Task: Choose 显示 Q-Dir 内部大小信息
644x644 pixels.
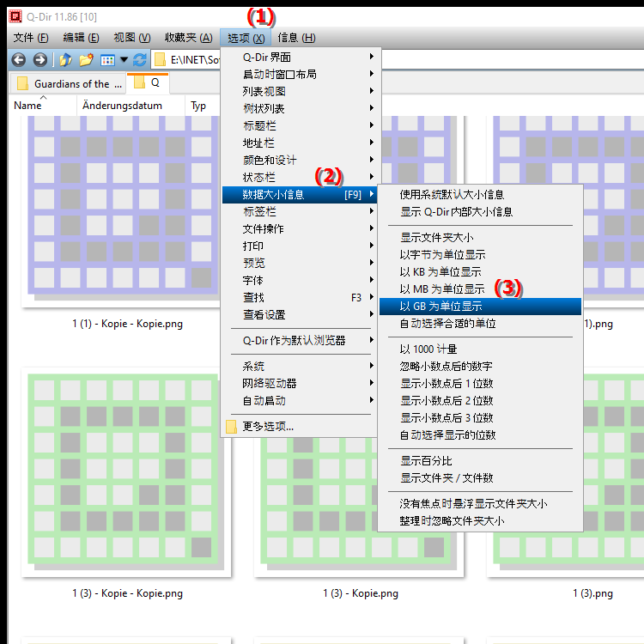Action: point(480,212)
